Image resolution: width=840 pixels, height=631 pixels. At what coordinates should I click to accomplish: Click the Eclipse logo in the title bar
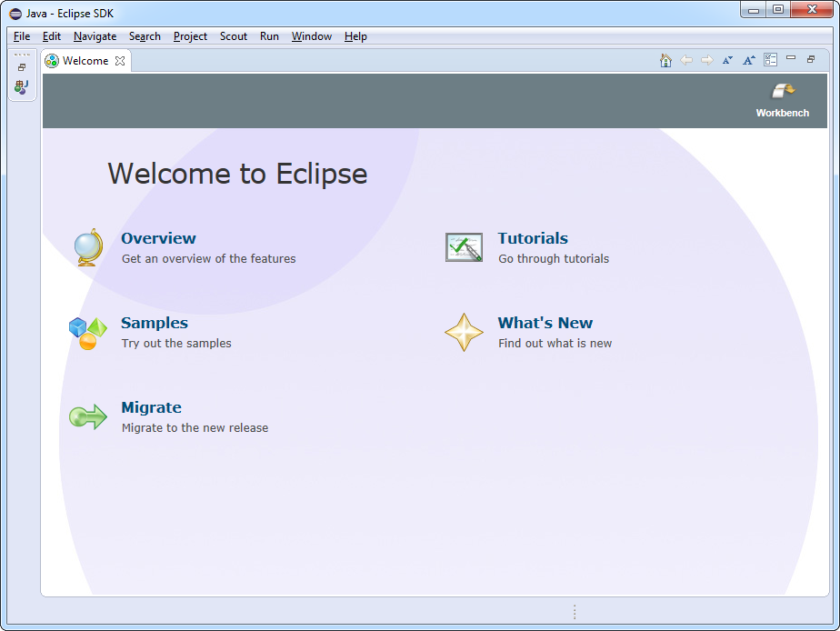pos(15,14)
